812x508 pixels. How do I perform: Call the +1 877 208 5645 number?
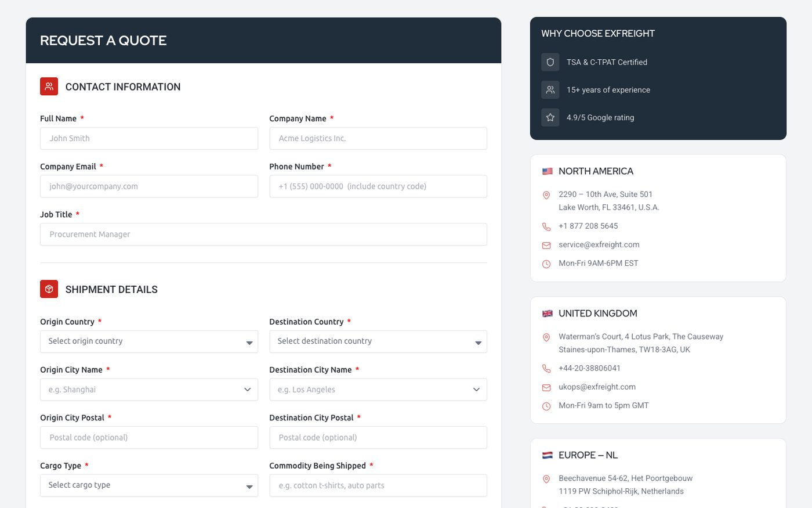coord(588,226)
